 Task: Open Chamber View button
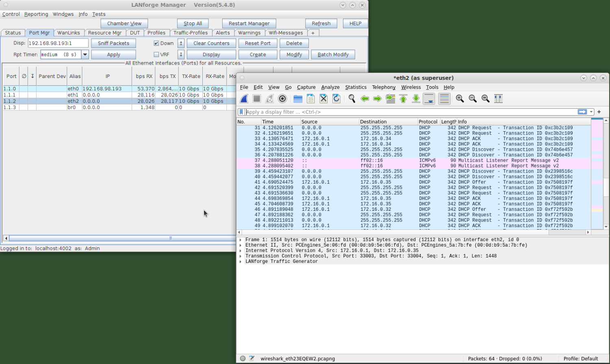tap(124, 23)
